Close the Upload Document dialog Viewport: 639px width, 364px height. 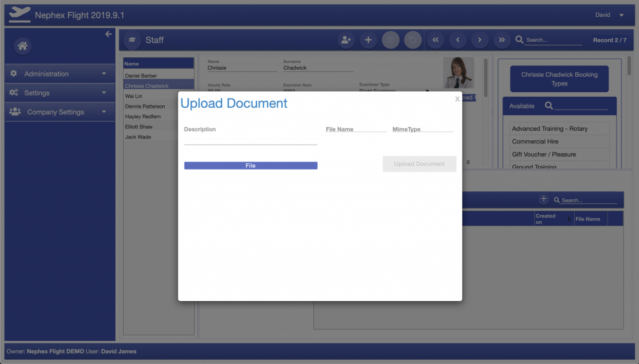pyautogui.click(x=457, y=99)
